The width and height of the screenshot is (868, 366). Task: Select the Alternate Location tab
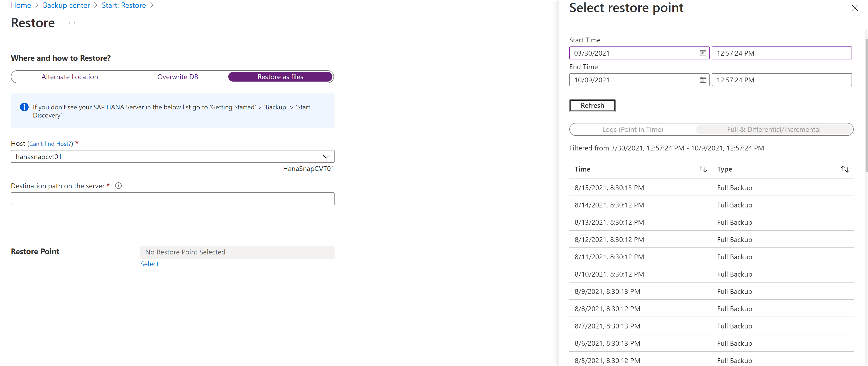70,76
